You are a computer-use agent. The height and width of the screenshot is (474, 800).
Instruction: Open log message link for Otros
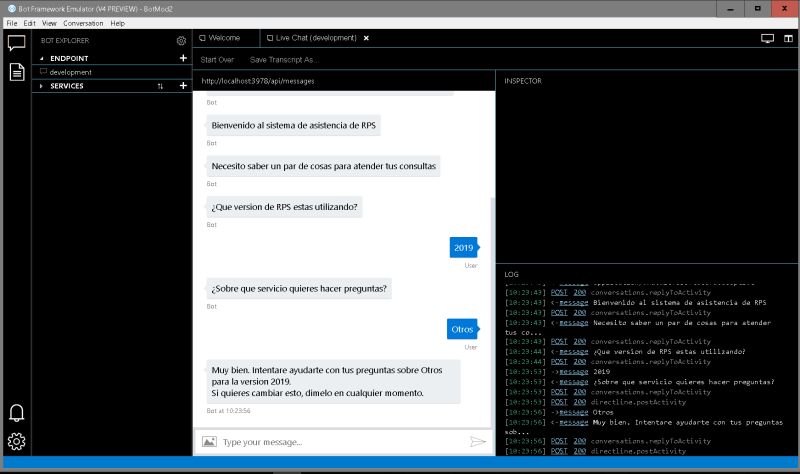[573, 412]
